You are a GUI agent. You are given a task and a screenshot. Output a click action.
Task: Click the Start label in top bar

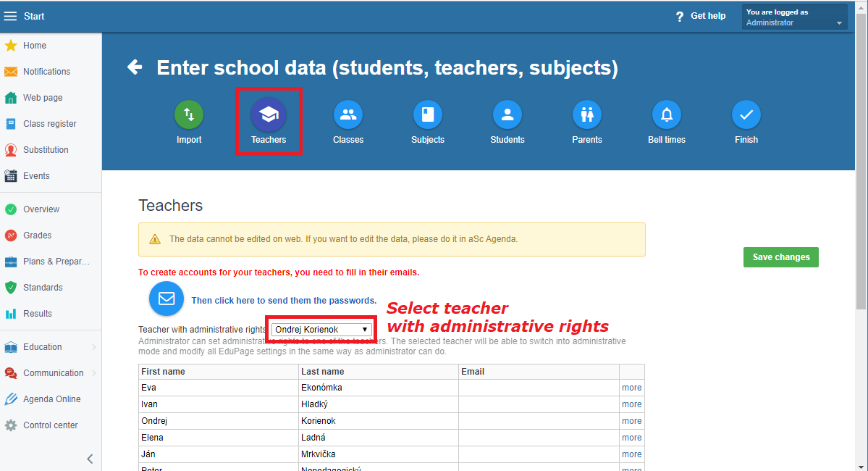click(x=34, y=16)
